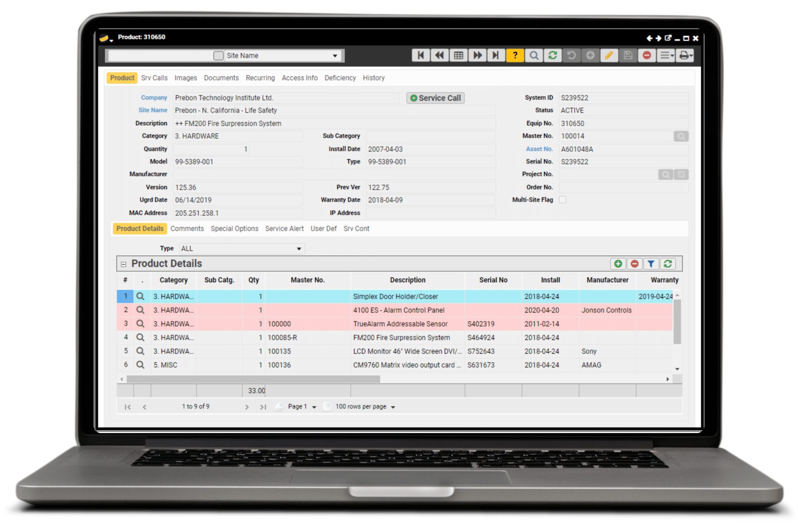Click the yellow help question mark icon
This screenshot has height=532, width=798.
point(515,55)
